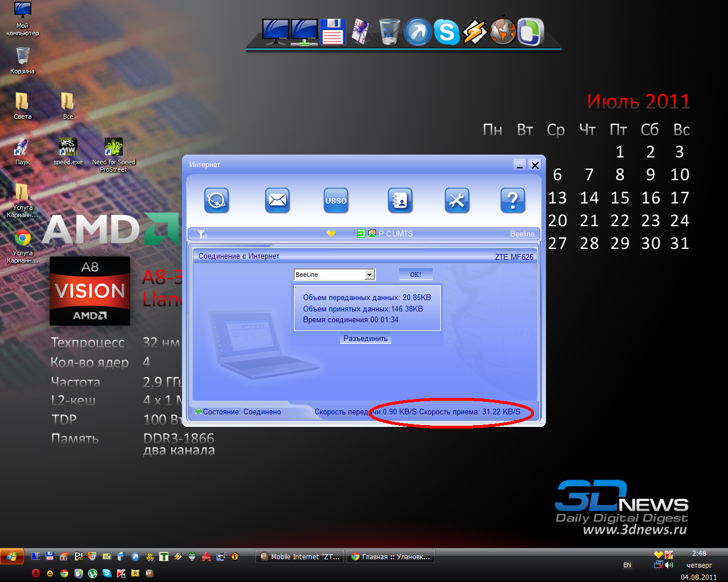The height and width of the screenshot is (582, 728).
Task: Click the Разъединить disconnect button
Action: pos(366,338)
